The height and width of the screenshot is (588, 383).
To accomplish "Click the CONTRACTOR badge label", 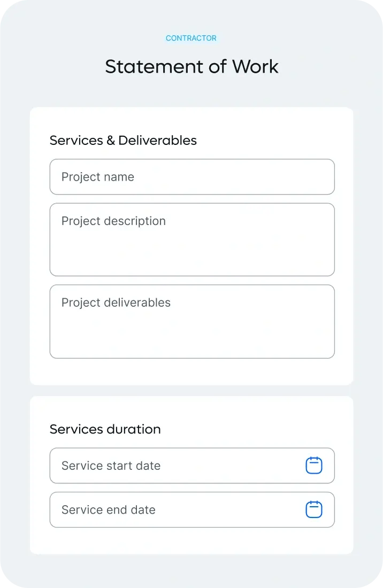I will tap(191, 38).
